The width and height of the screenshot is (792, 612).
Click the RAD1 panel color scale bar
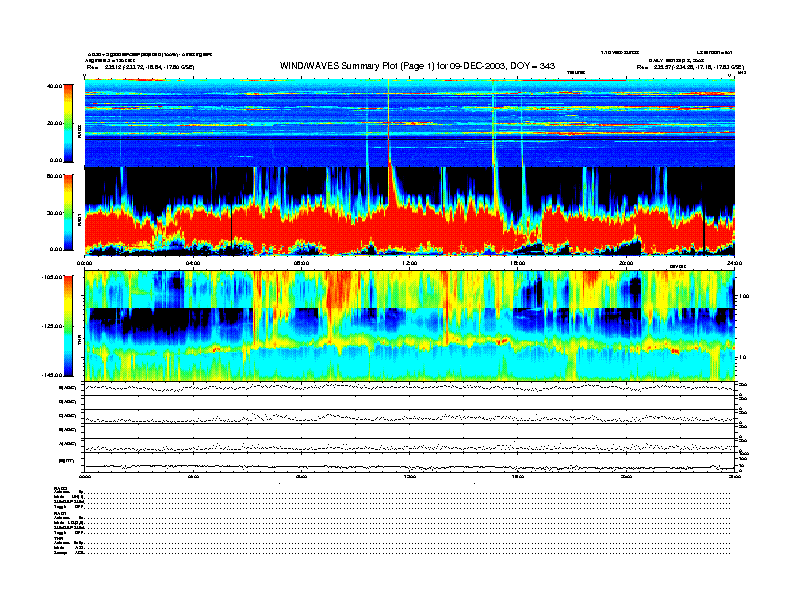tap(68, 212)
